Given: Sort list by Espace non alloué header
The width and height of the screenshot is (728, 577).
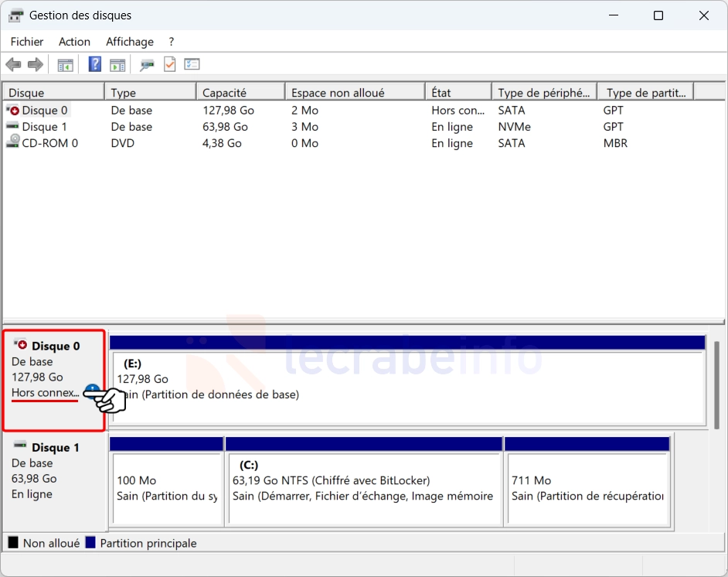Looking at the screenshot, I should [x=354, y=93].
